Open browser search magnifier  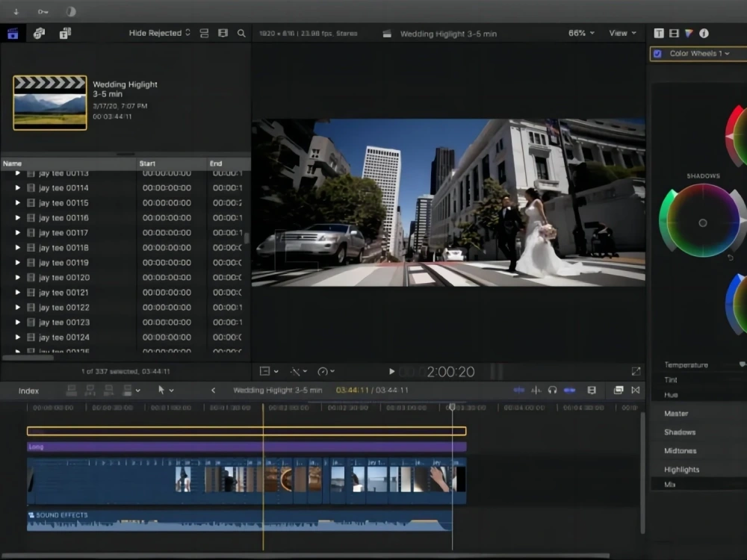tap(241, 34)
